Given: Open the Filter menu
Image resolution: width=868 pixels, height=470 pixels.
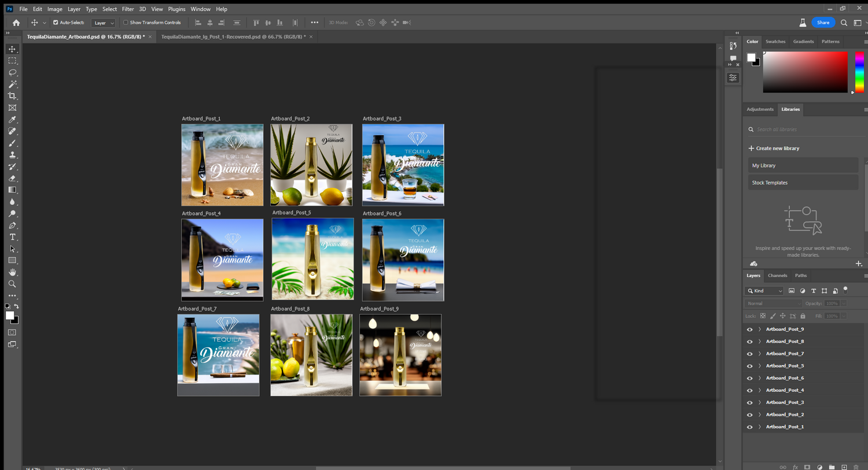Looking at the screenshot, I should pyautogui.click(x=128, y=9).
